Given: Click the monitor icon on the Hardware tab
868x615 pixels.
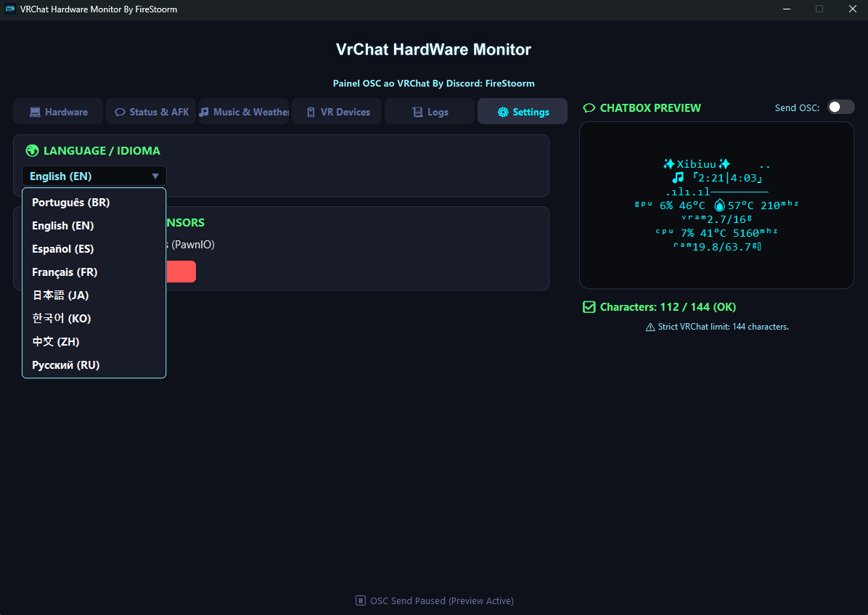Looking at the screenshot, I should (35, 112).
